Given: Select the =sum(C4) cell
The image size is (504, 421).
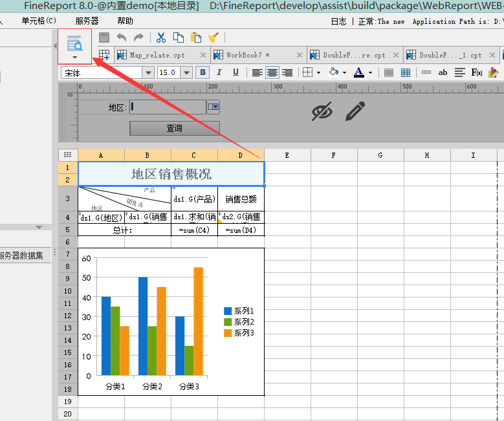Looking at the screenshot, I should coord(194,230).
